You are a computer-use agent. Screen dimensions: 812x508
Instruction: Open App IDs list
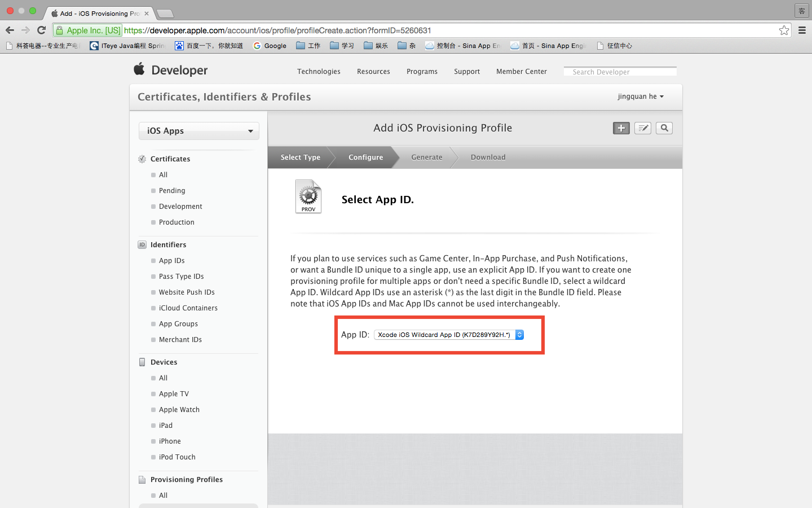pyautogui.click(x=172, y=261)
